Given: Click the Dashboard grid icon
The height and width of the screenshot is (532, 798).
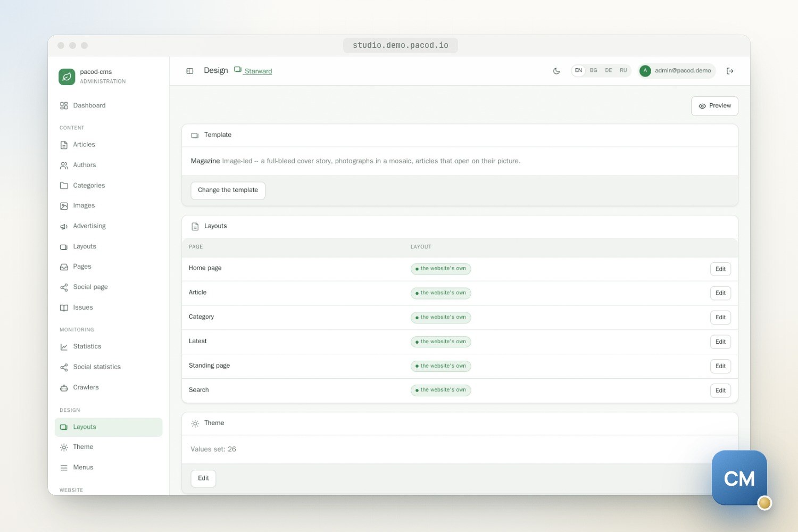Looking at the screenshot, I should coord(64,105).
